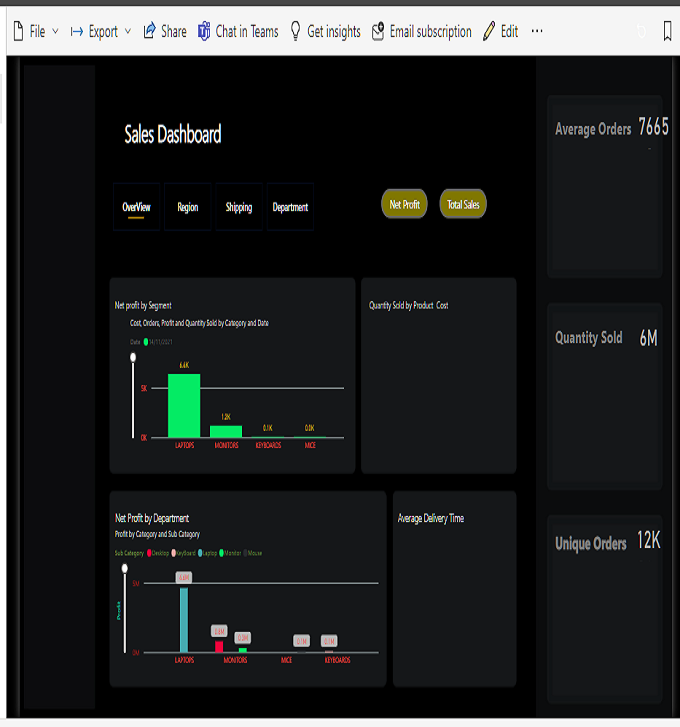Switch to the Region tab
680x727 pixels.
coord(188,207)
